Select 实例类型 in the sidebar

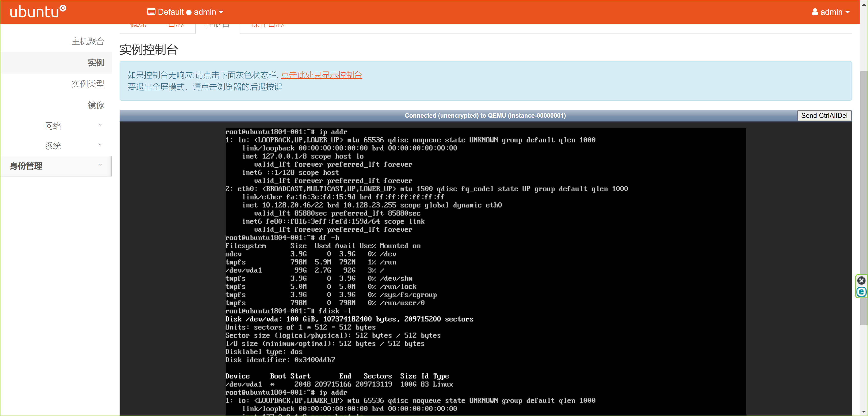pos(88,84)
